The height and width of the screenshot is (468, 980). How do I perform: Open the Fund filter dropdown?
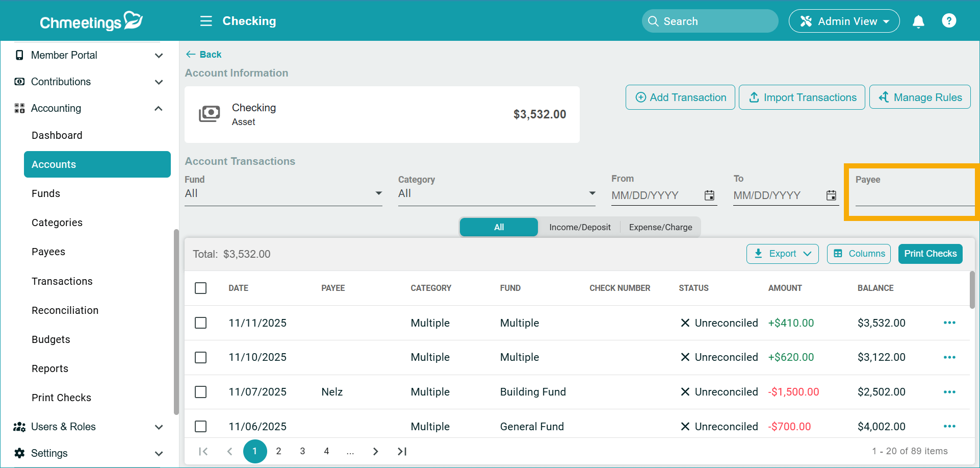(x=283, y=193)
